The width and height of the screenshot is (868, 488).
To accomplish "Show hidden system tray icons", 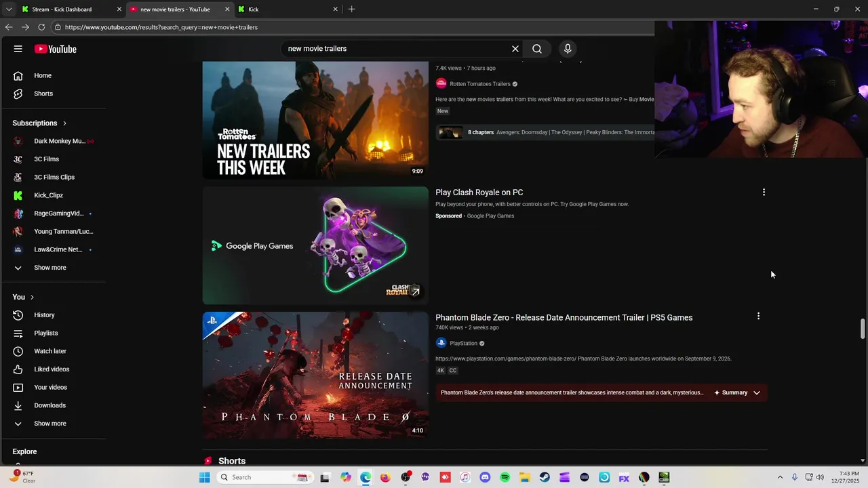I will 780,477.
